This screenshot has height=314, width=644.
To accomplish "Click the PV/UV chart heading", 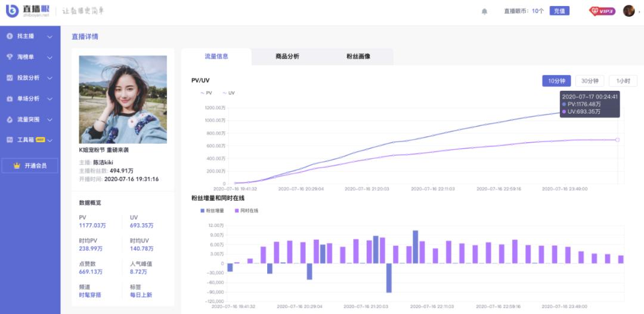I will click(x=200, y=80).
